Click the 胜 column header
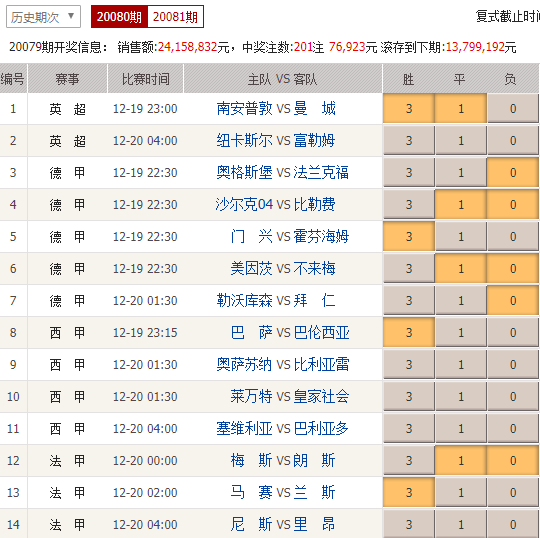540x538 pixels. pyautogui.click(x=408, y=79)
